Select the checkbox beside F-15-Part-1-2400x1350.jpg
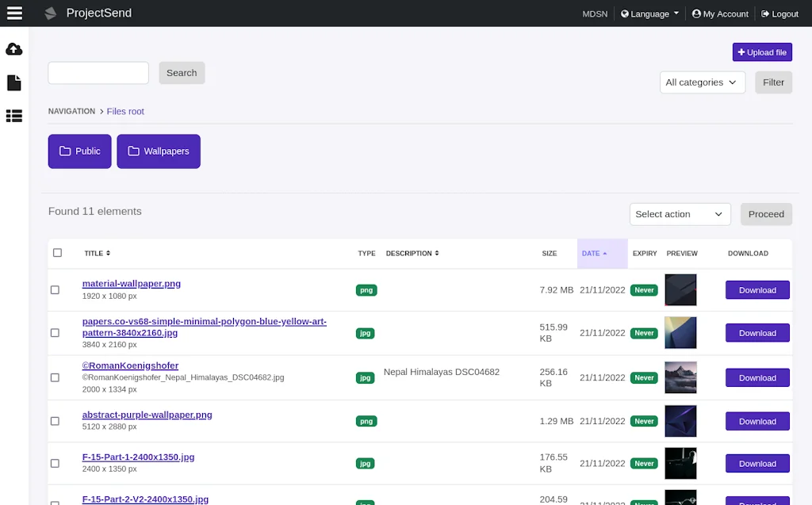The image size is (812, 505). click(55, 463)
